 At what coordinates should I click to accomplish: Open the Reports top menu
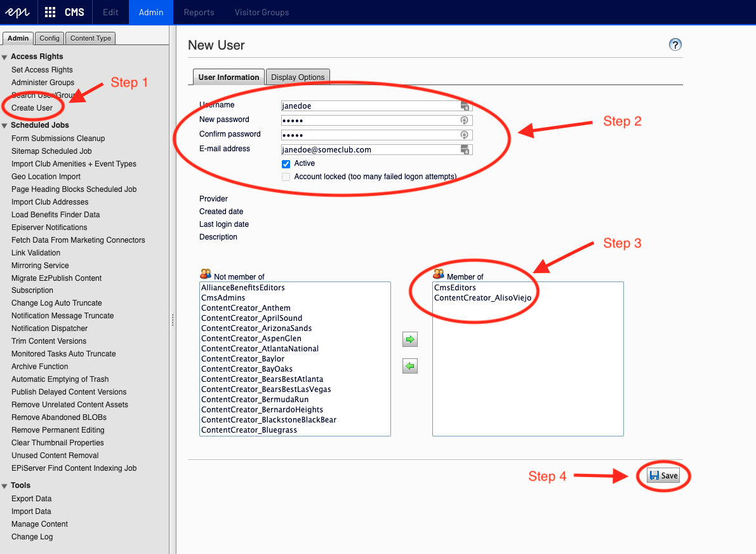pos(199,12)
